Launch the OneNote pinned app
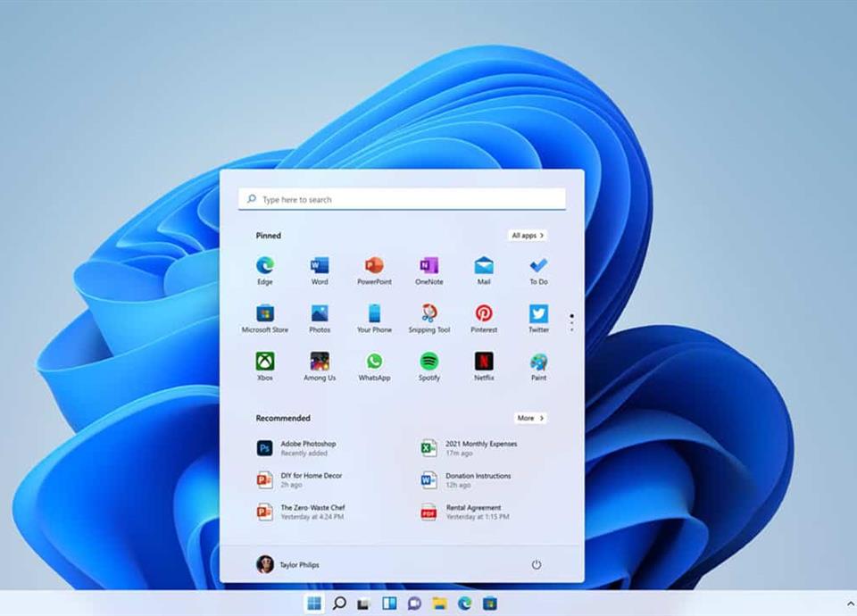The image size is (857, 616). pyautogui.click(x=428, y=266)
